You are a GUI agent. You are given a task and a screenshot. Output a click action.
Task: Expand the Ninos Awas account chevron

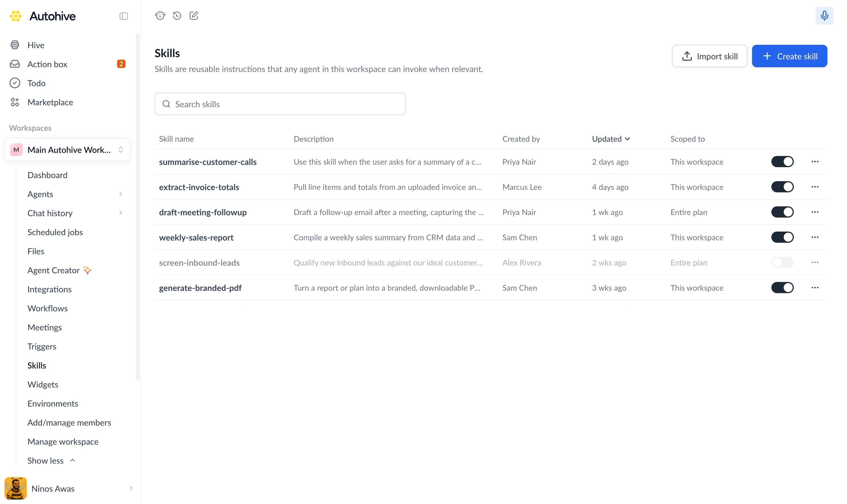[x=131, y=488]
